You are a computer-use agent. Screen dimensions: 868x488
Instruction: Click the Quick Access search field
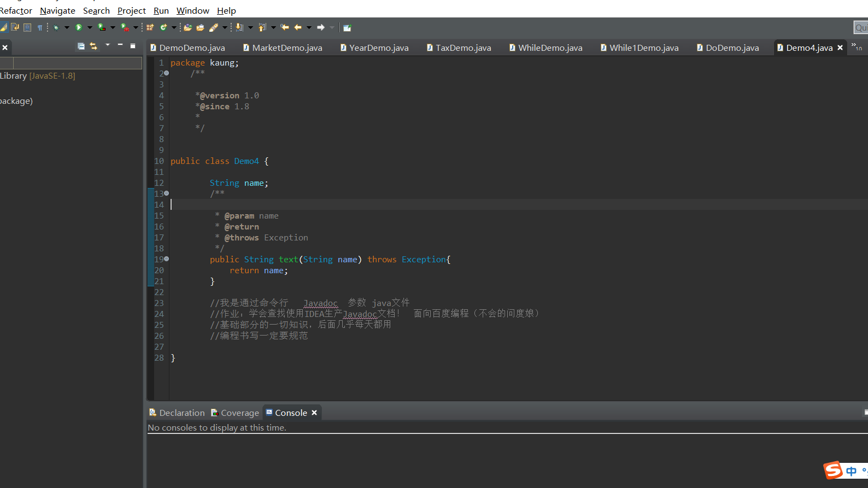click(x=861, y=27)
